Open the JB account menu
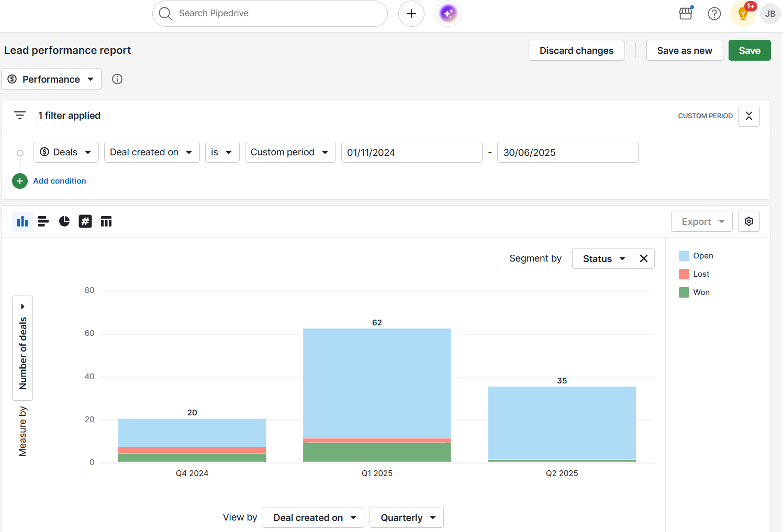Screen dimensions: 783x532 click(770, 14)
